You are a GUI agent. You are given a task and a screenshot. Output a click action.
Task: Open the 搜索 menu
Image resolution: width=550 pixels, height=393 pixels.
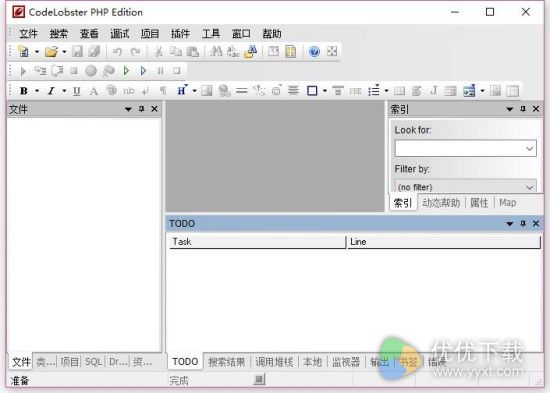(59, 34)
